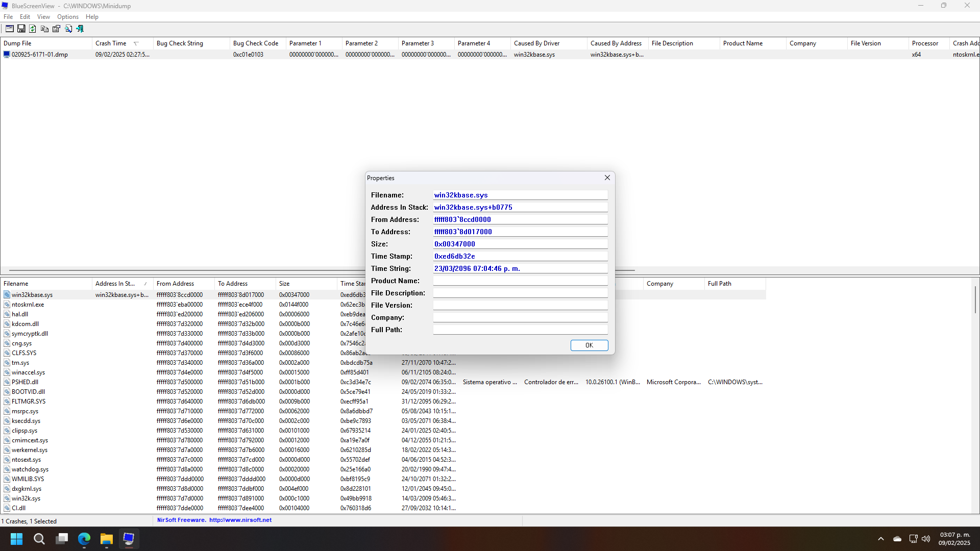Select the PSHED.dll row
Screen dimensions: 980x551
383,382
